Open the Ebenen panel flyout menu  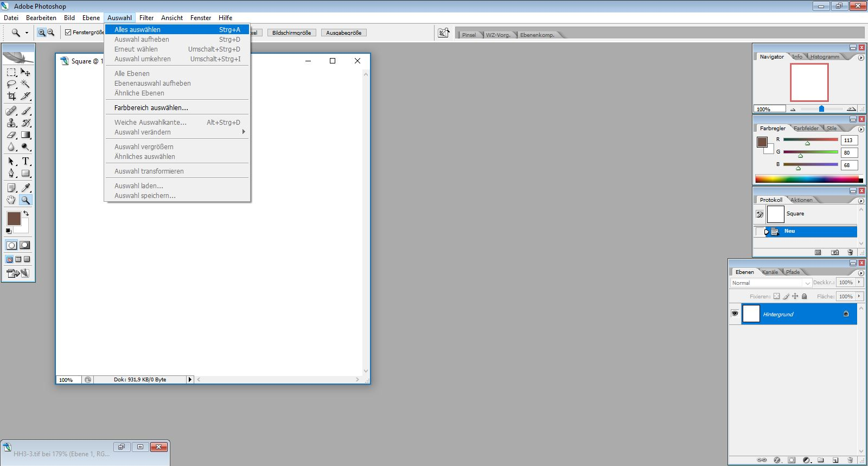click(x=861, y=273)
